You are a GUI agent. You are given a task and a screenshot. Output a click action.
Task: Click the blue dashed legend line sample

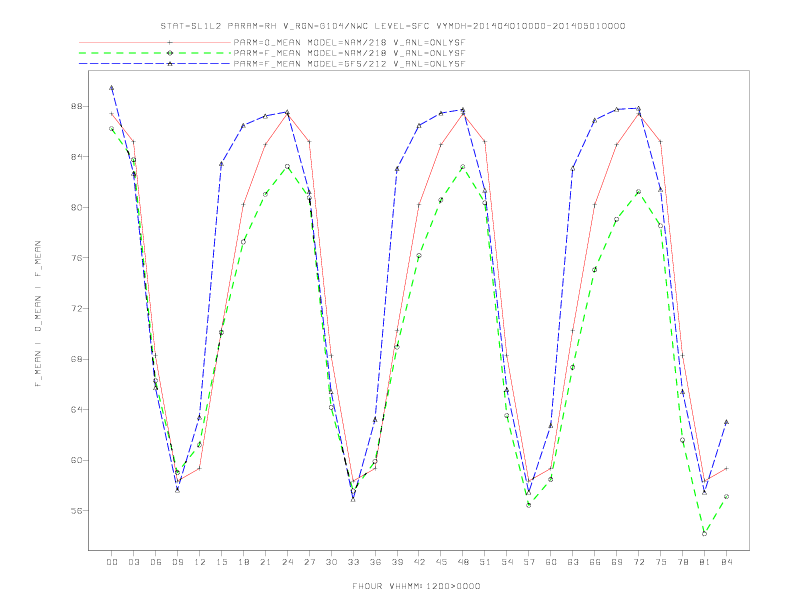pos(155,64)
